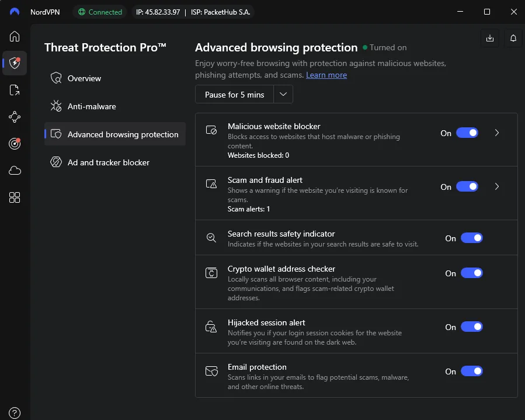
Task: Disable the Crypto wallet address checker toggle
Action: tap(472, 273)
